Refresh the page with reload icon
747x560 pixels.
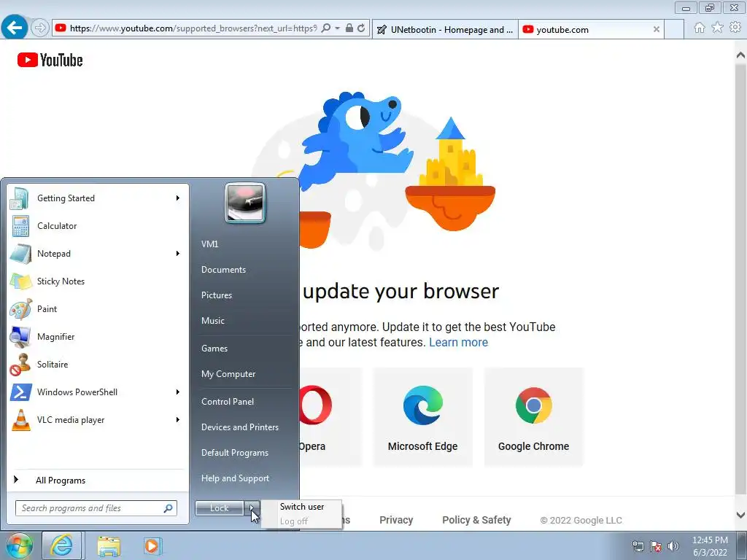click(x=361, y=28)
